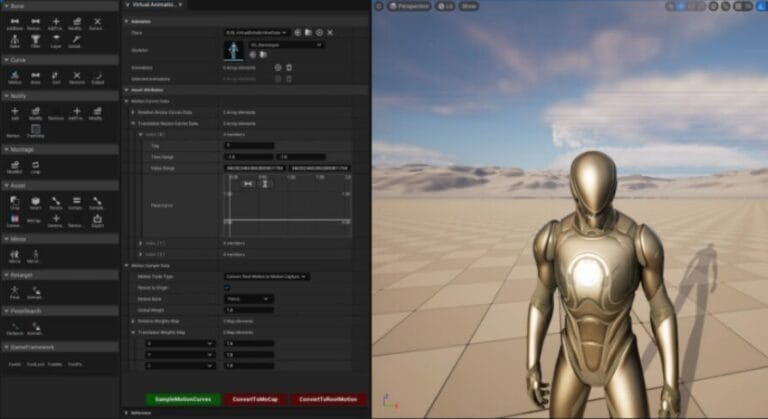
Task: Select FootIK in GameFramework section
Action: pos(15,364)
